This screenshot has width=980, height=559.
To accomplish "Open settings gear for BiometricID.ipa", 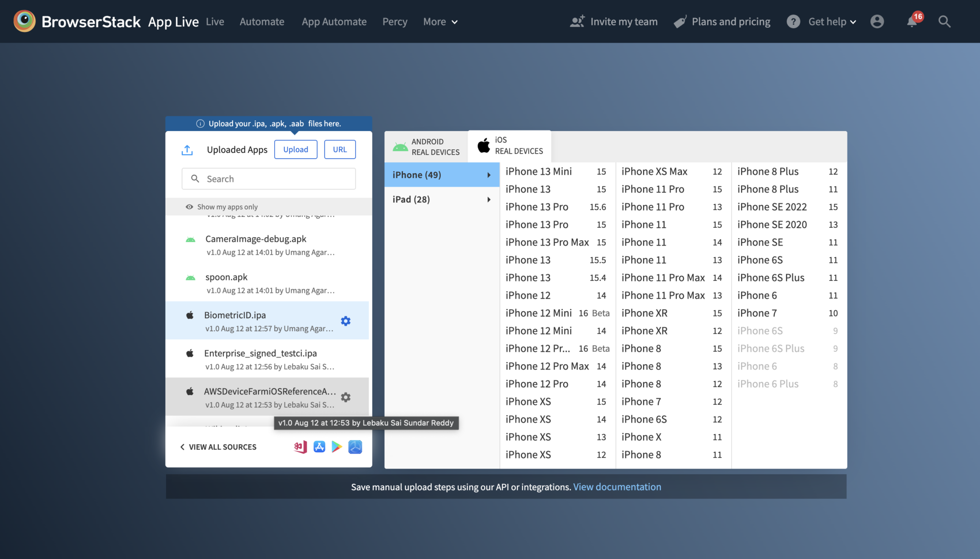I will (x=345, y=321).
